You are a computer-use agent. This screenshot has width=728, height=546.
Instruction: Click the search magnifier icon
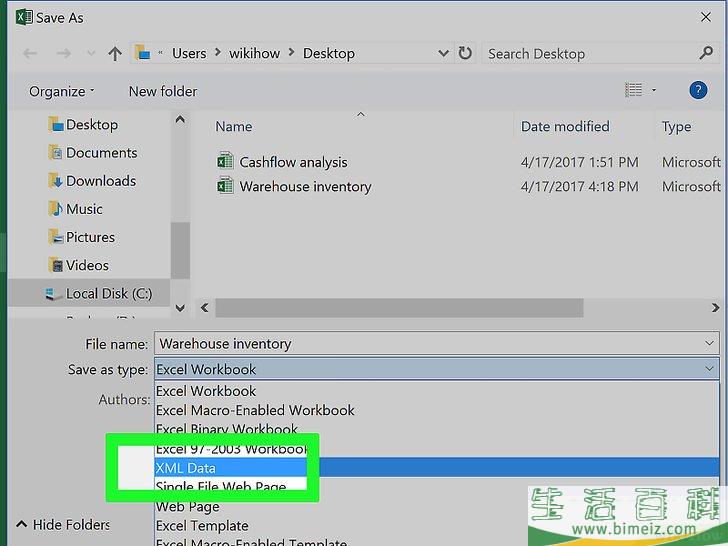pos(706,53)
